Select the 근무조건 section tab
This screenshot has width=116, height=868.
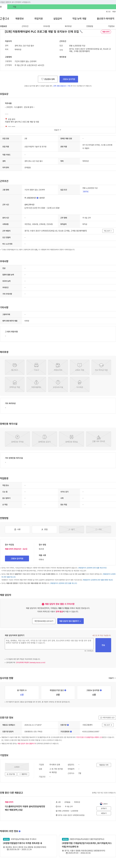pos(25,26)
